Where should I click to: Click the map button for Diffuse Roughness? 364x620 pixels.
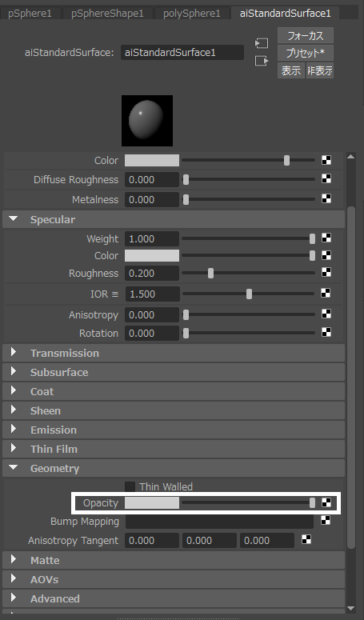tap(326, 178)
